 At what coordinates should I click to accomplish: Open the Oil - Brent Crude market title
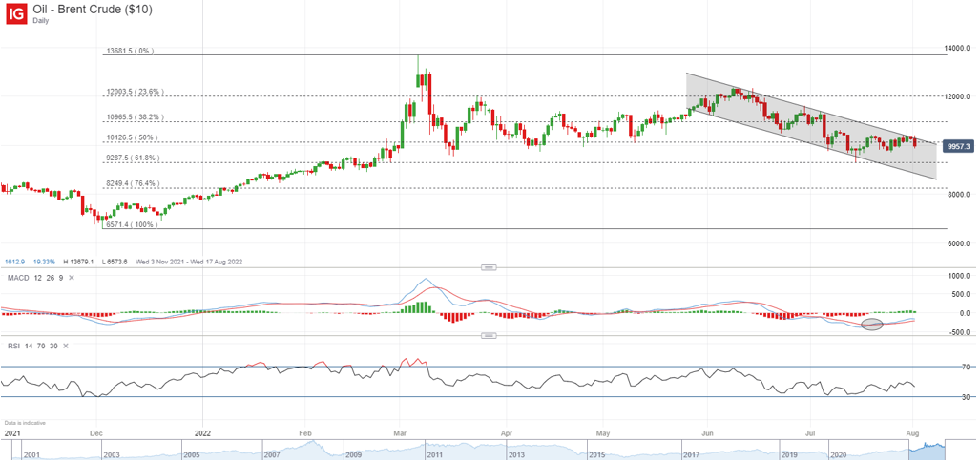click(x=93, y=10)
